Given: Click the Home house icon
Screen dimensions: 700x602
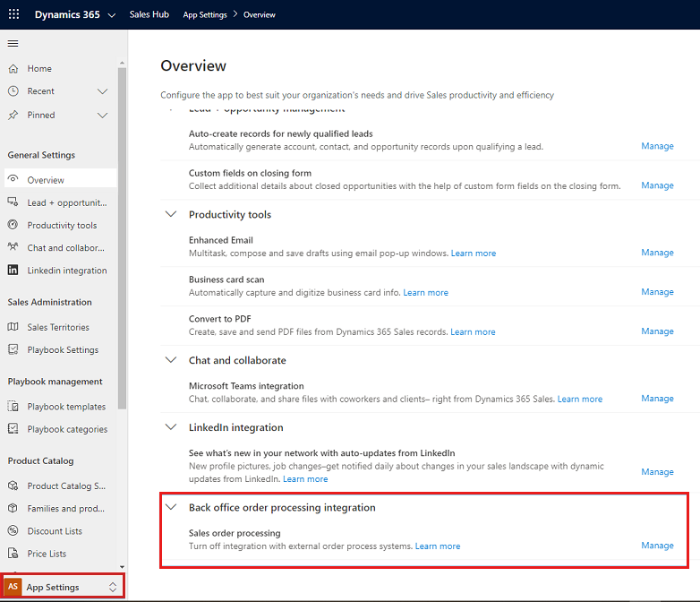Looking at the screenshot, I should click(x=13, y=68).
